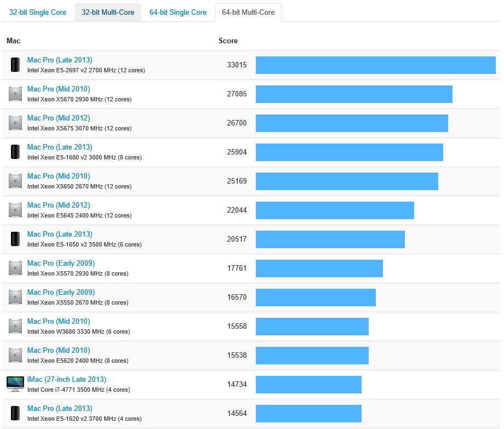
Task: Click the score value 16570
Action: pyautogui.click(x=237, y=298)
